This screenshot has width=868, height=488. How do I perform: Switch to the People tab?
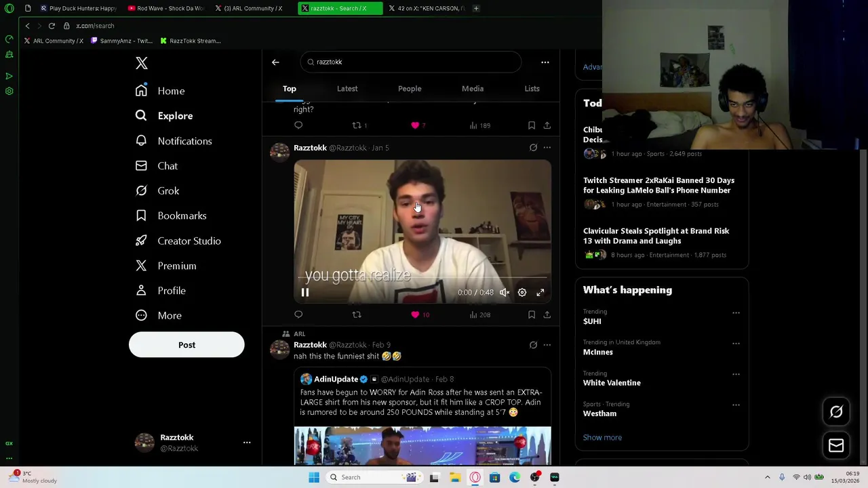pos(410,89)
